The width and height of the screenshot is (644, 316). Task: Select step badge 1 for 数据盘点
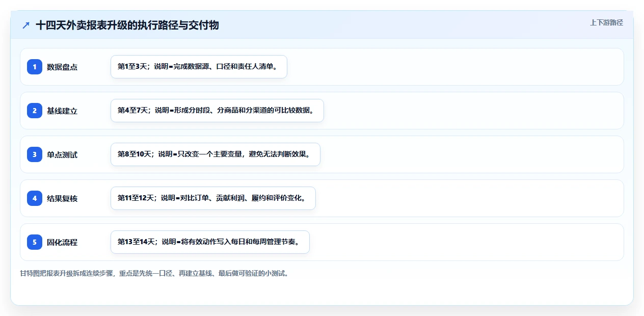pyautogui.click(x=35, y=67)
